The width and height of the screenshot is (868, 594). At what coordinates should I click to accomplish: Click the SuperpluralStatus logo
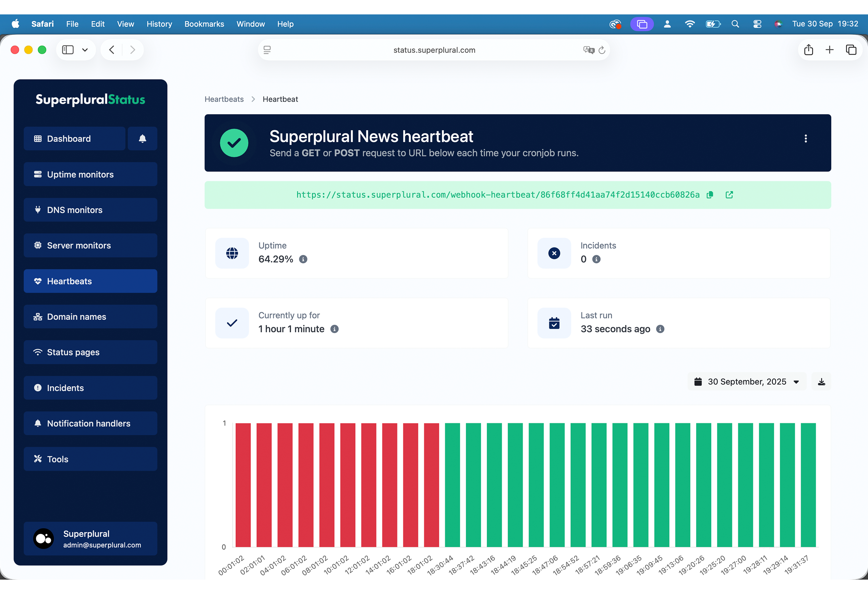tap(91, 99)
